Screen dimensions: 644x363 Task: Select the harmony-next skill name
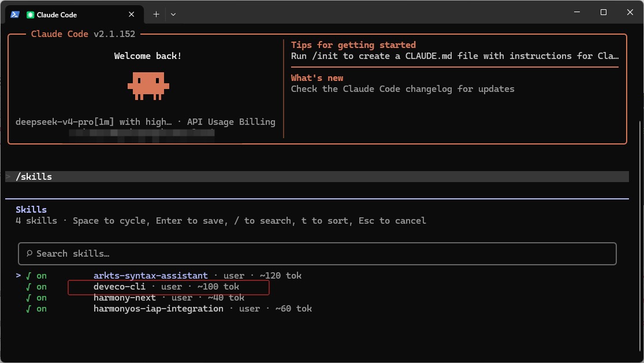(x=124, y=298)
